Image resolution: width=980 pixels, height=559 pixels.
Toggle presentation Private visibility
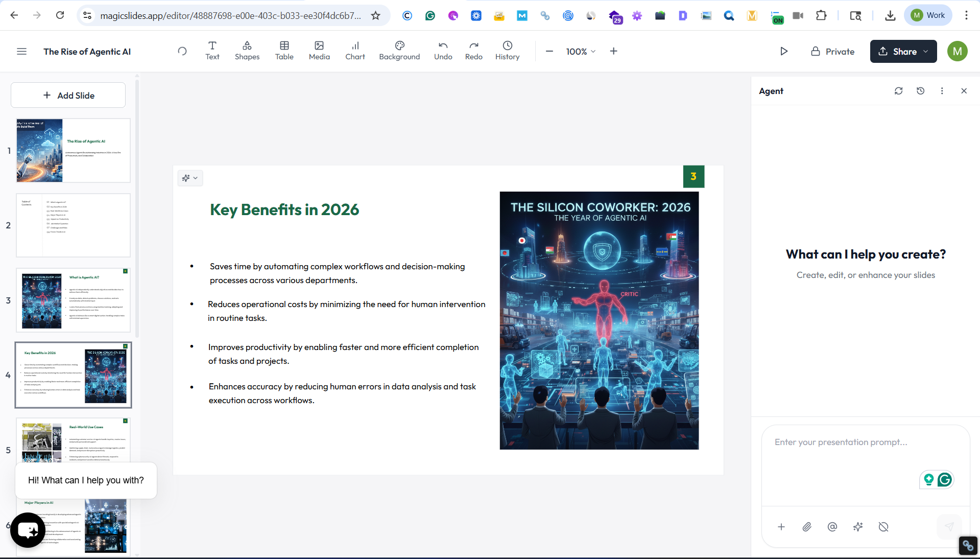832,52
